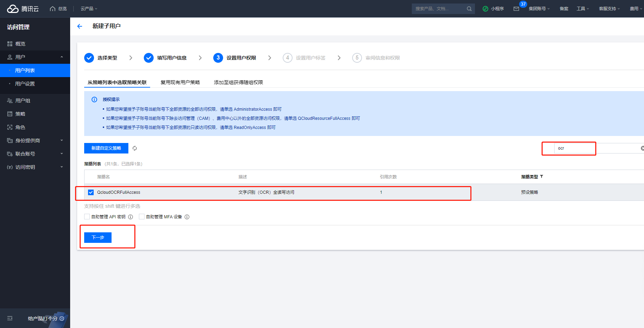Viewport: 644px width, 328px height.
Task: Switch to the 添加至组获得随组权限 tab
Action: [239, 82]
